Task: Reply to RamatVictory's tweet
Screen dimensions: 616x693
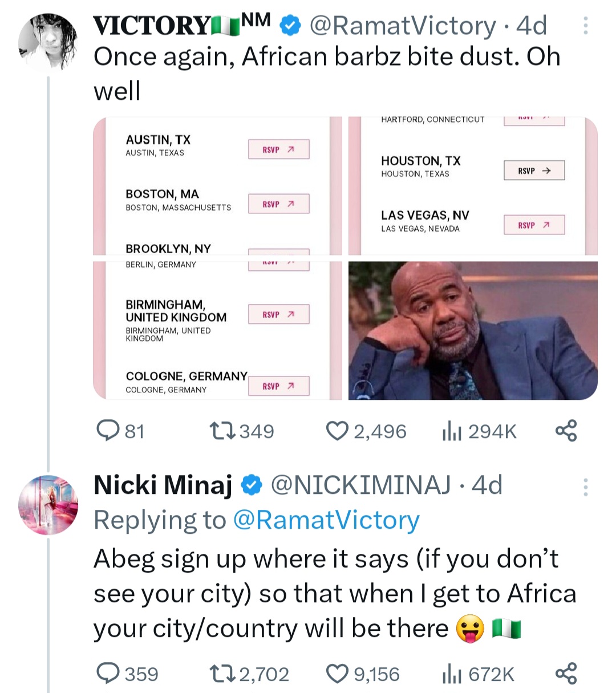Action: coord(107,431)
